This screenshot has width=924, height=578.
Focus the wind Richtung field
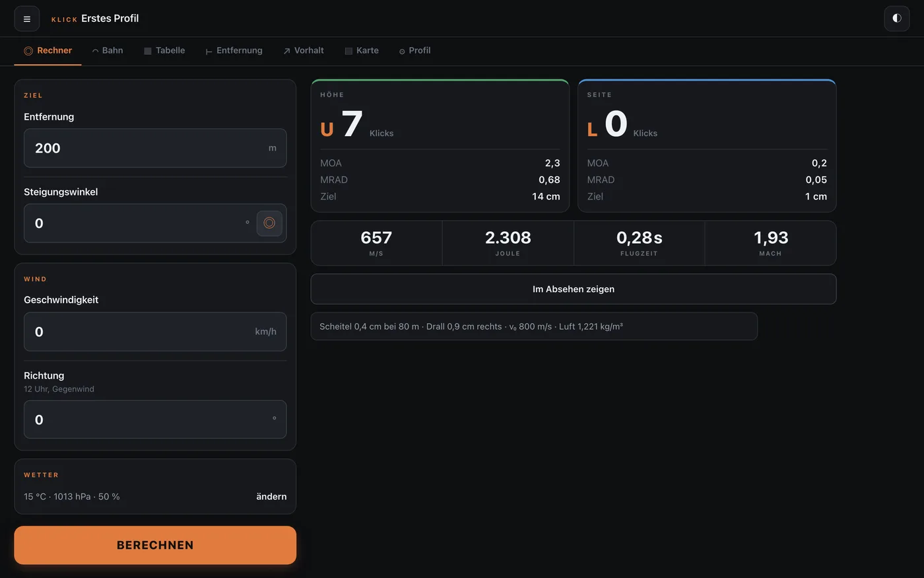[155, 419]
